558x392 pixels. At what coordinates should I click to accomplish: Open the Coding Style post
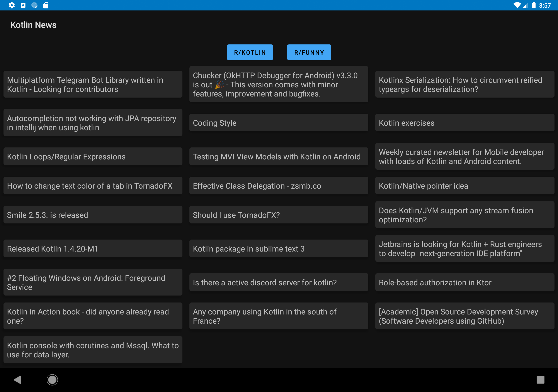point(279,123)
